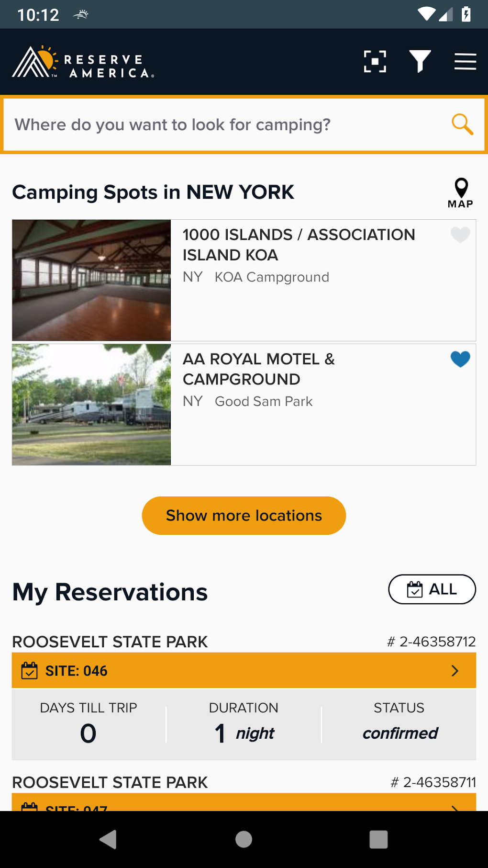Viewport: 488px width, 868px height.
Task: Expand the SITE: 046 reservation chevron
Action: 455,671
